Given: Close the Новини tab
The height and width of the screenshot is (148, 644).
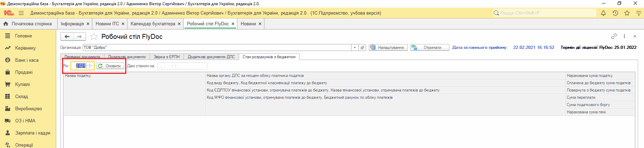Looking at the screenshot, I should click(260, 24).
